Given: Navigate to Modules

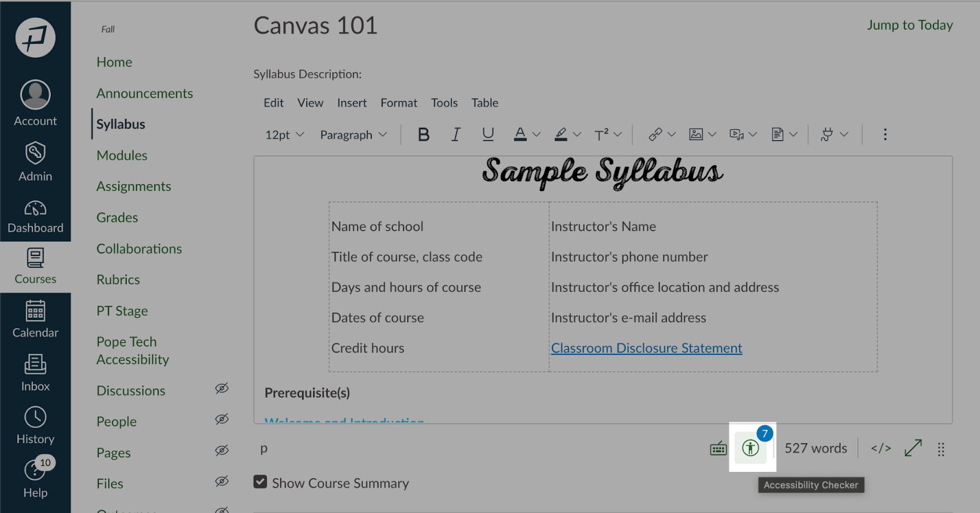Looking at the screenshot, I should pyautogui.click(x=122, y=155).
